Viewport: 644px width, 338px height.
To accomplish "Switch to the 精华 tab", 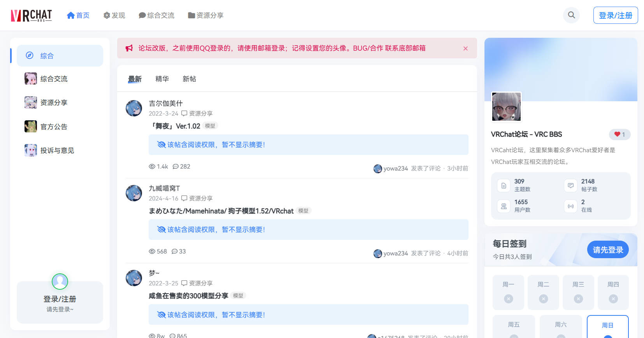I will (x=162, y=79).
